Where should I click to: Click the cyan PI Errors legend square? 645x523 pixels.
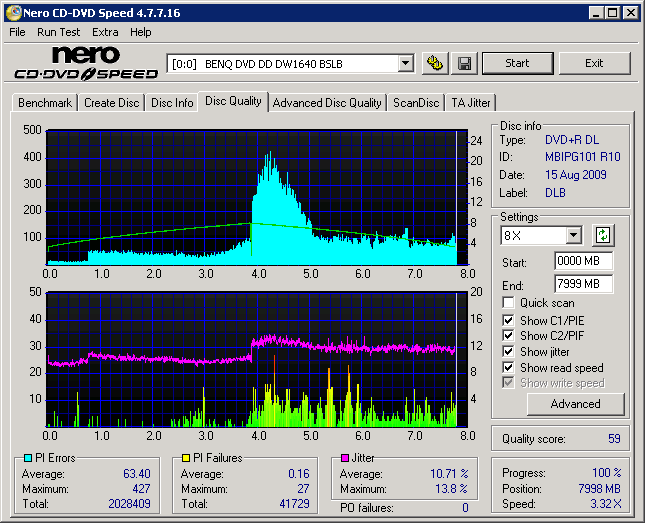click(27, 458)
